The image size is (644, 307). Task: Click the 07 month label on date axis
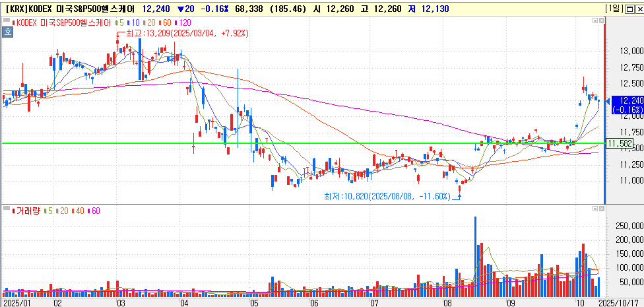pos(375,303)
